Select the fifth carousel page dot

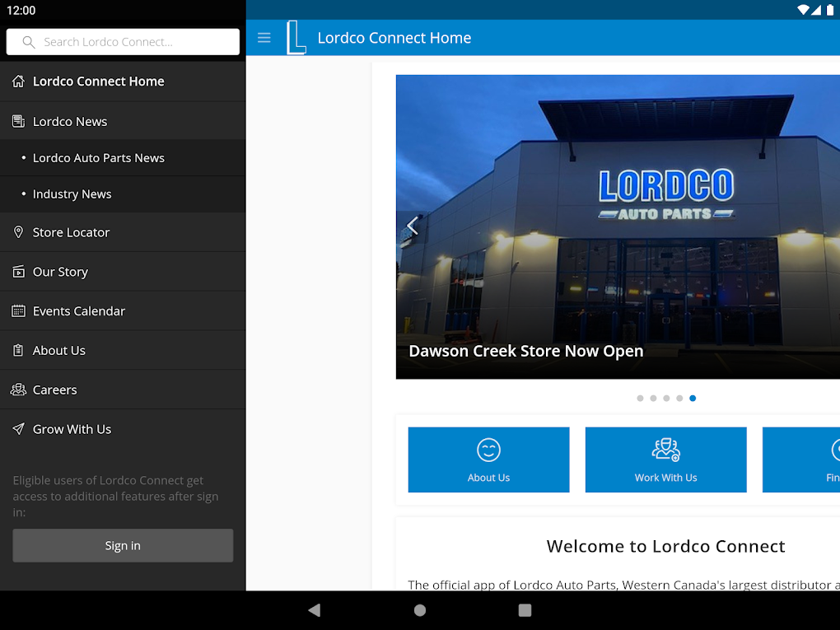coord(693,398)
